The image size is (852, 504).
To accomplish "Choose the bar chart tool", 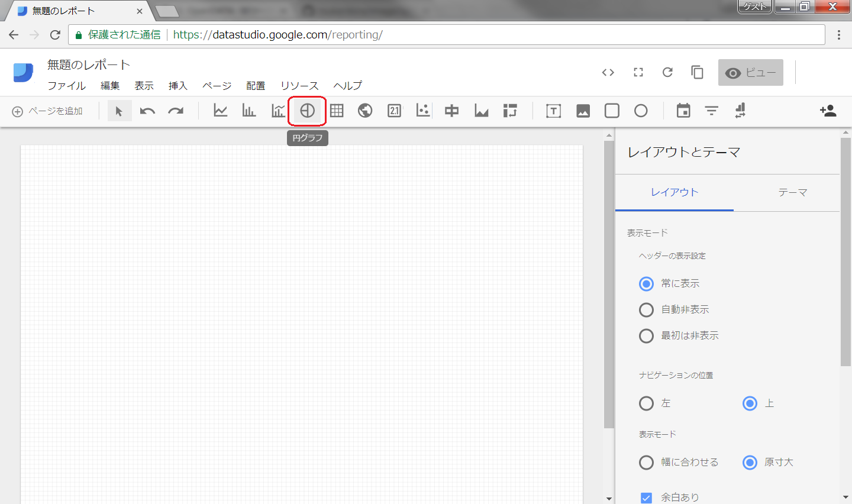I will (x=249, y=111).
